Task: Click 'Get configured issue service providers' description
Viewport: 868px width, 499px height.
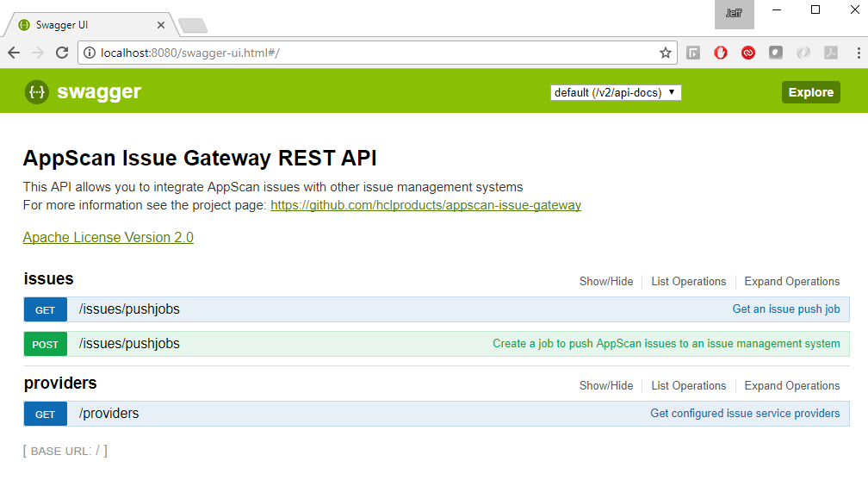Action: (745, 413)
